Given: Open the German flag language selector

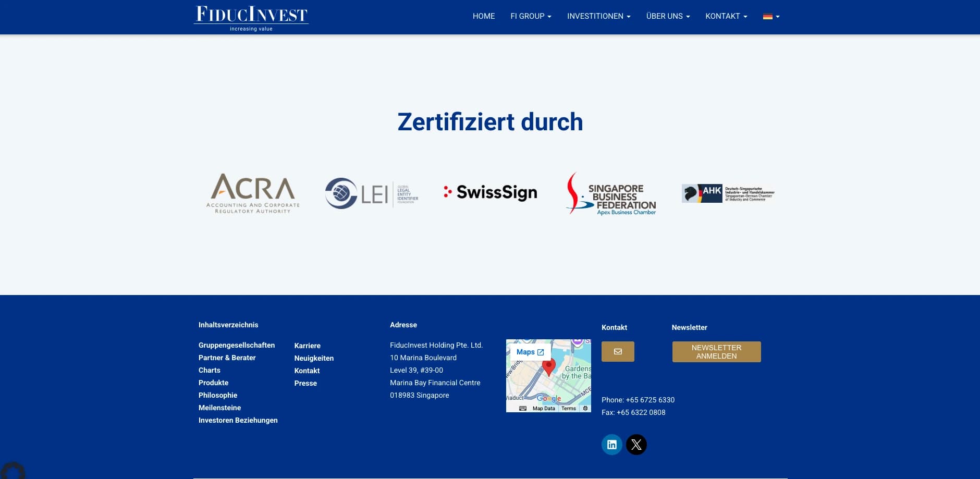Looking at the screenshot, I should pyautogui.click(x=771, y=16).
